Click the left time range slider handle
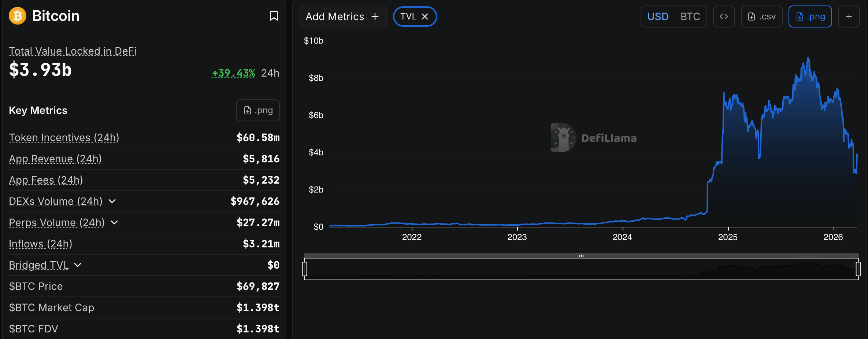The image size is (868, 339). (x=304, y=269)
